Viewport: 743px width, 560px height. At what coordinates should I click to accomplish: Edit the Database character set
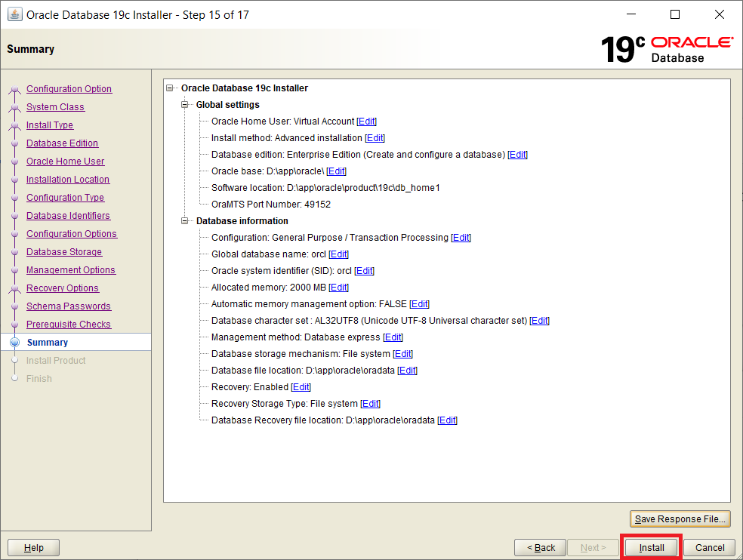(x=539, y=320)
